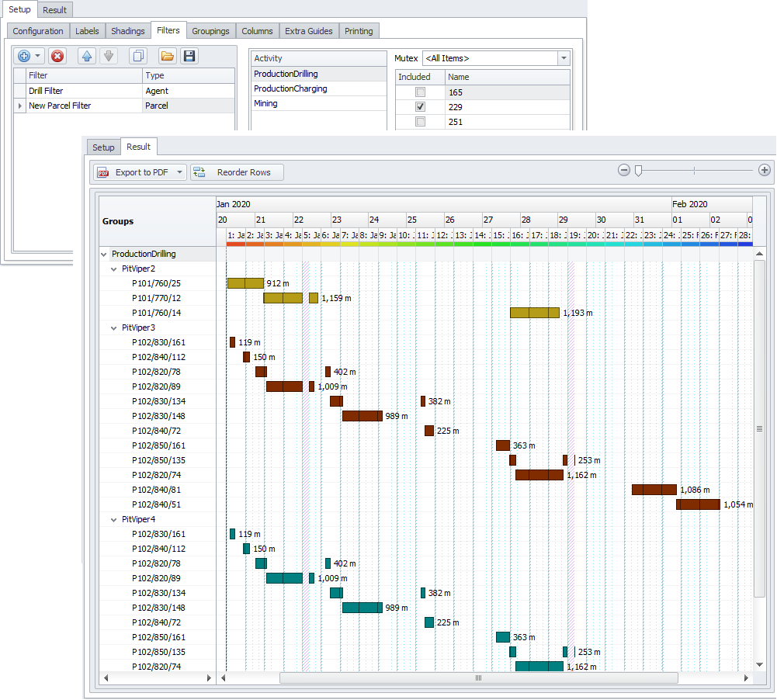
Task: Move filter up with the blue arrow
Action: [87, 56]
